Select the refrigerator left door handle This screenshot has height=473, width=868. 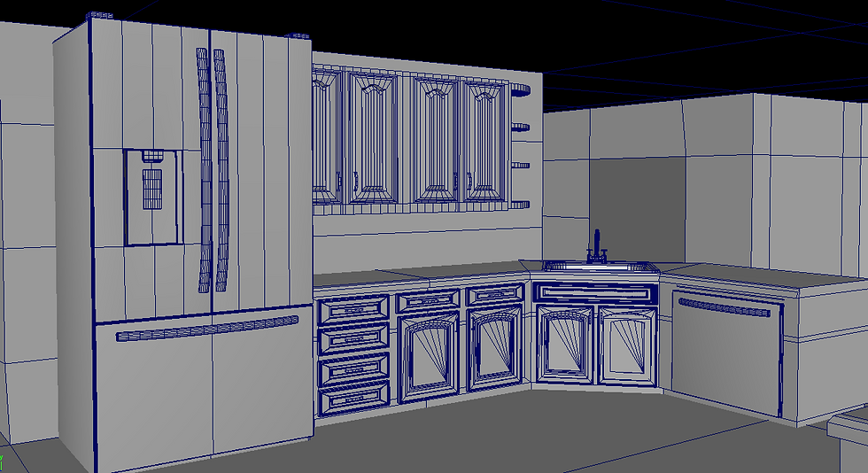pos(203,170)
